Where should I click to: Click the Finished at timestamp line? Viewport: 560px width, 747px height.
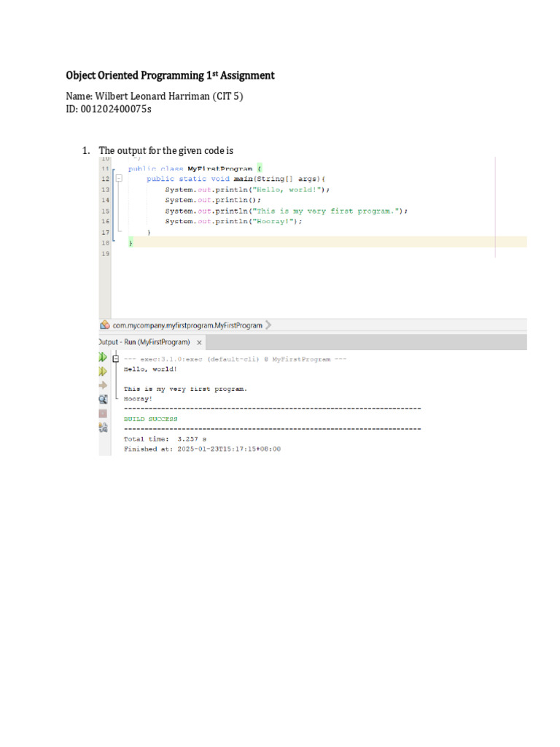203,449
